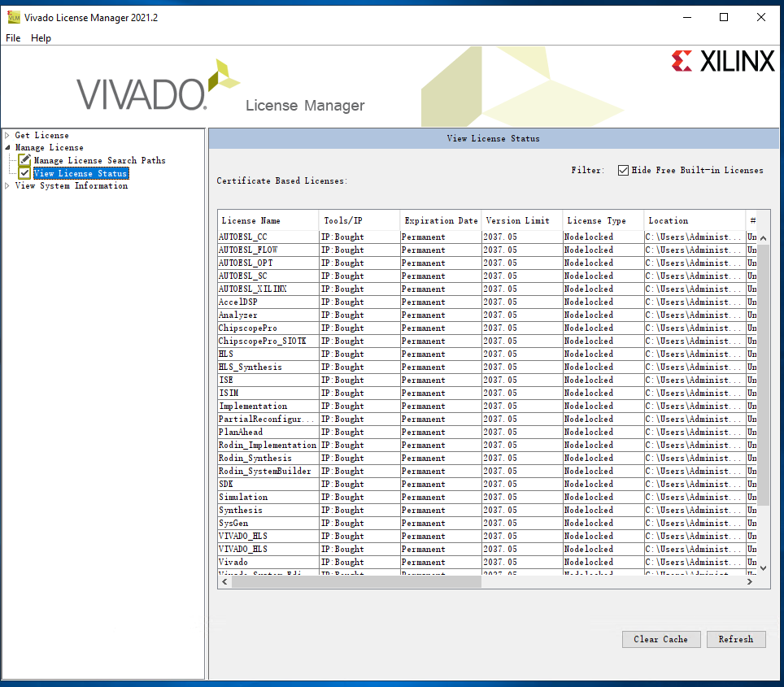Select the AUTOESL_FLOW license row
The image size is (784, 687).
487,250
